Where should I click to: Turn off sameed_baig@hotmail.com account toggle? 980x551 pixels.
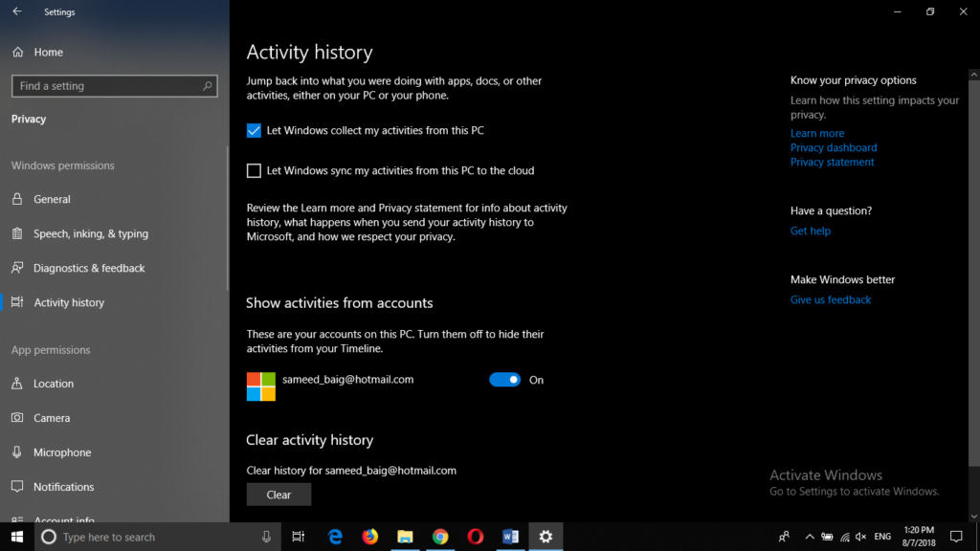click(x=504, y=380)
